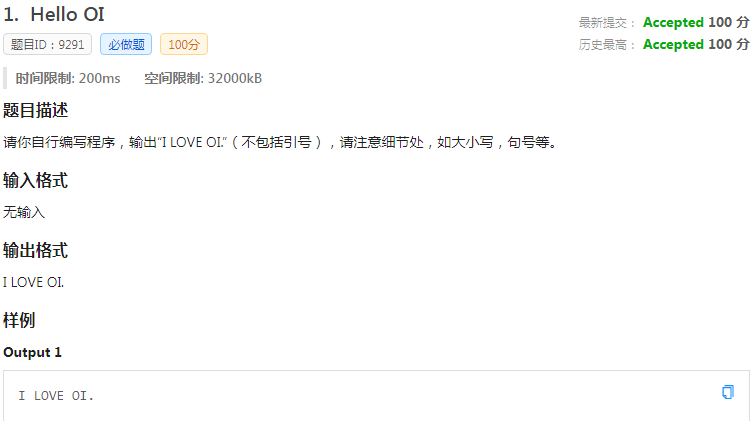Click the 样例 heading
This screenshot has height=421, width=756.
19,320
